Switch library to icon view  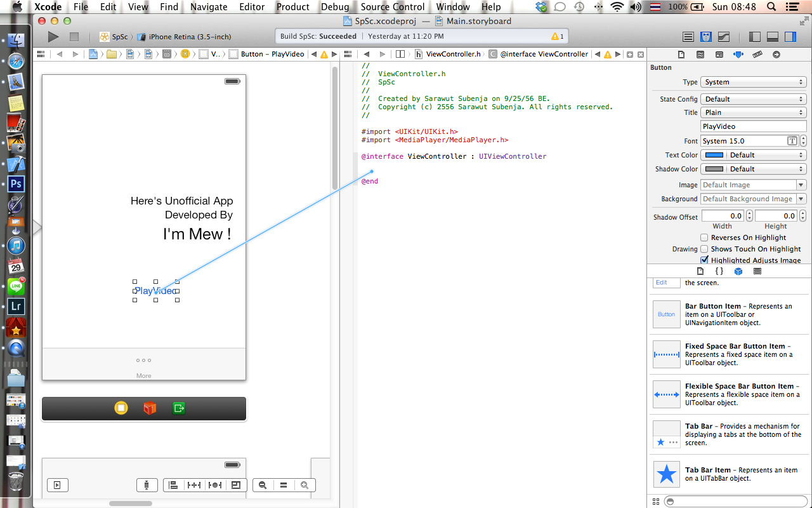pos(656,502)
